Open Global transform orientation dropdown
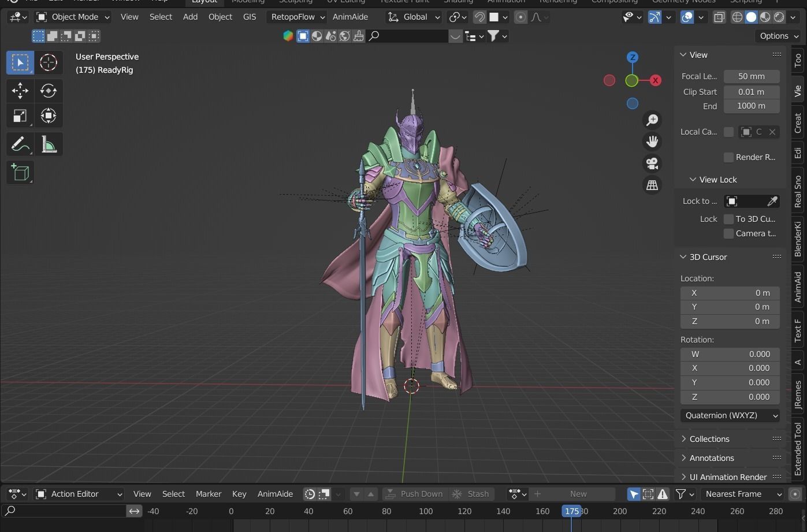The height and width of the screenshot is (532, 807). click(x=414, y=17)
